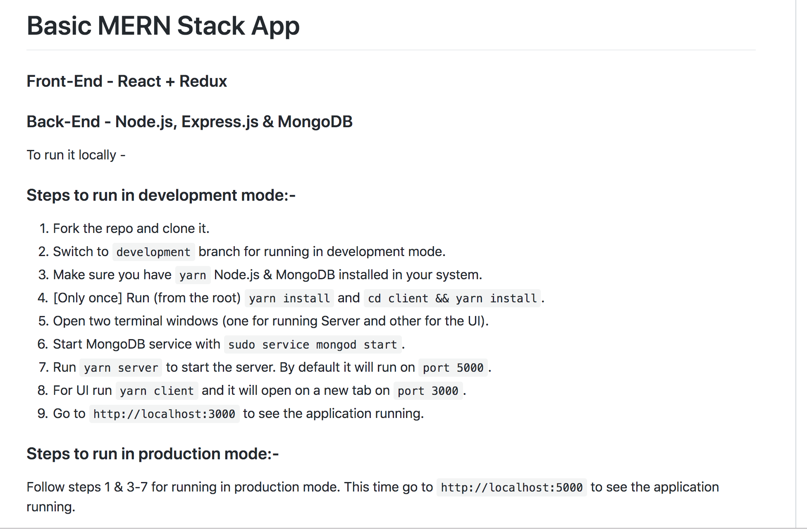
Task: Click the "development" code snippet
Action: tap(153, 252)
